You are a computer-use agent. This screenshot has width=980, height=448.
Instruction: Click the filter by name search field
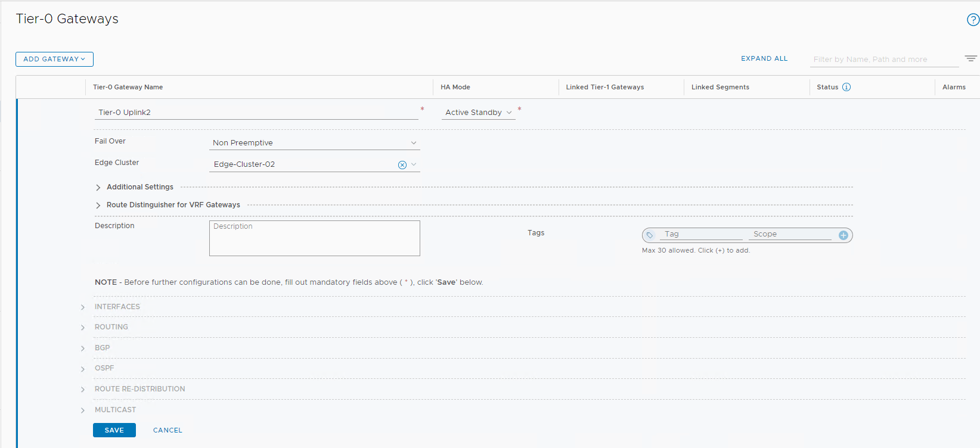point(885,60)
